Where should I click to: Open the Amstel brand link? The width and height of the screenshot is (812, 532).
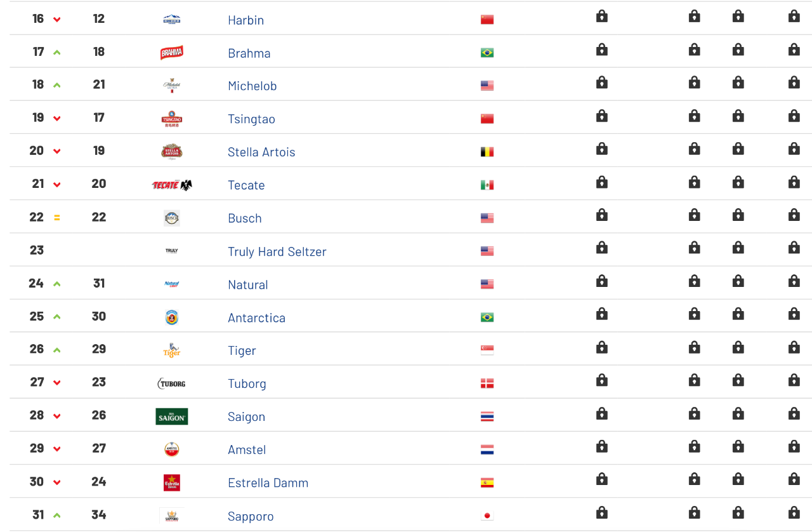point(247,449)
